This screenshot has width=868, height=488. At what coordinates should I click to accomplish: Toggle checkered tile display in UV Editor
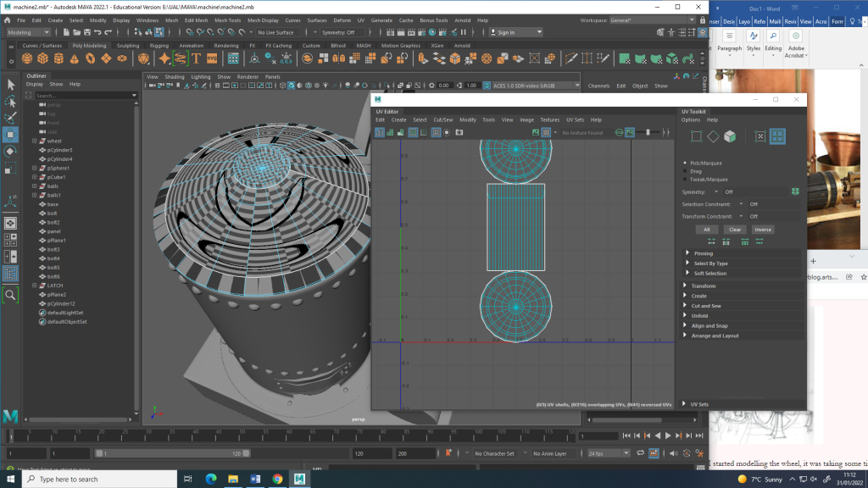click(x=547, y=133)
